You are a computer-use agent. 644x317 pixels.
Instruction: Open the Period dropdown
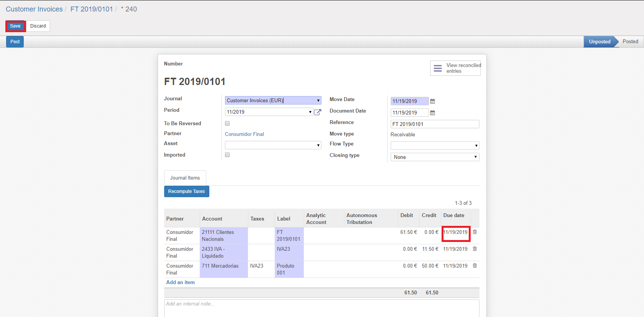269,112
